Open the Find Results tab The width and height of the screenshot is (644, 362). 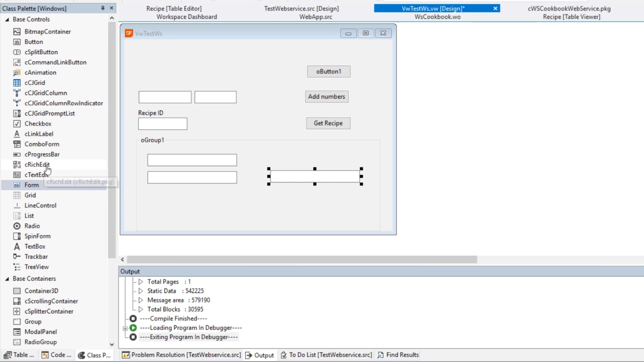tap(398, 355)
